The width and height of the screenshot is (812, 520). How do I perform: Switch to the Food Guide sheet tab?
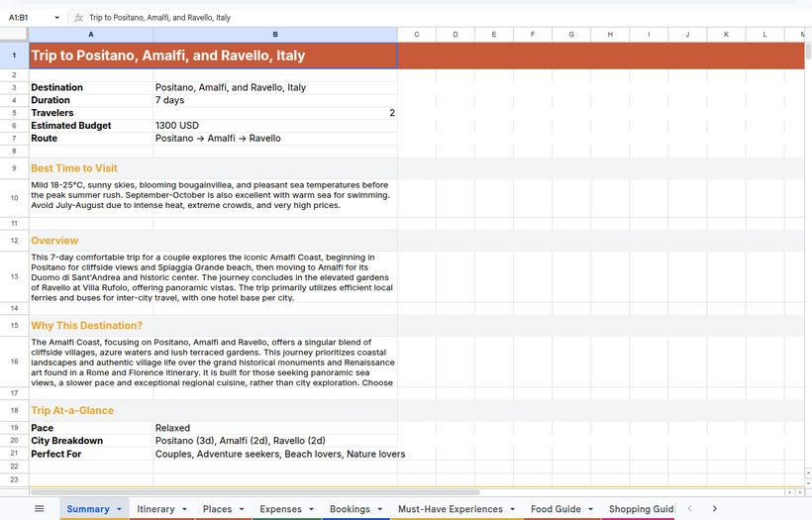click(x=556, y=509)
